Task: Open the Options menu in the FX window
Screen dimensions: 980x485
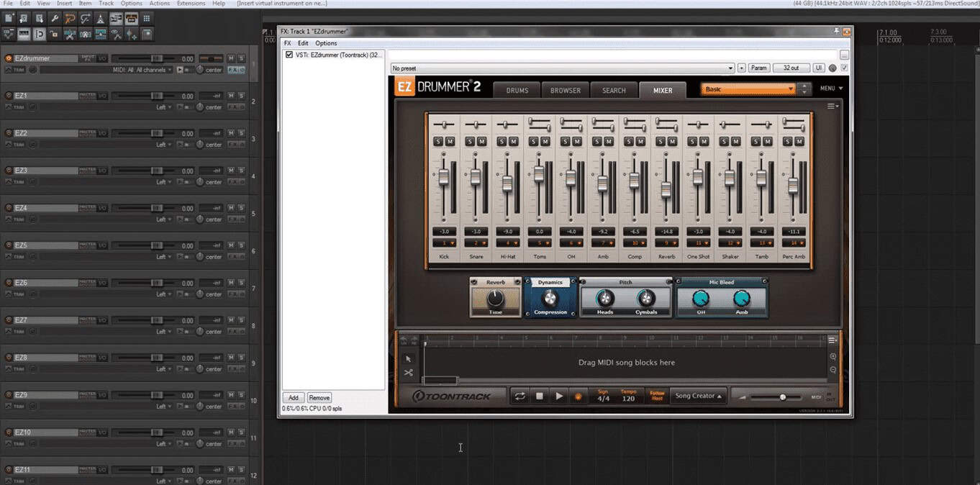Action: pyautogui.click(x=326, y=43)
